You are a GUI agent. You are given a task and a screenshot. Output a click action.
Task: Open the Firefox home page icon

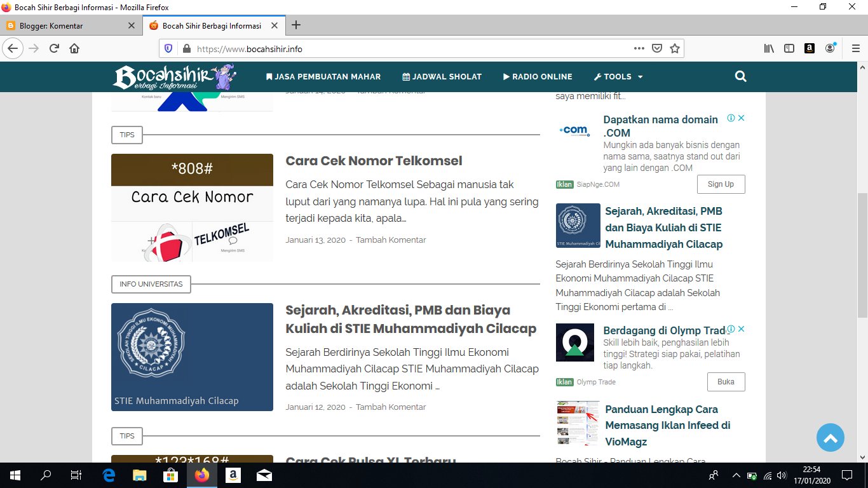point(74,48)
